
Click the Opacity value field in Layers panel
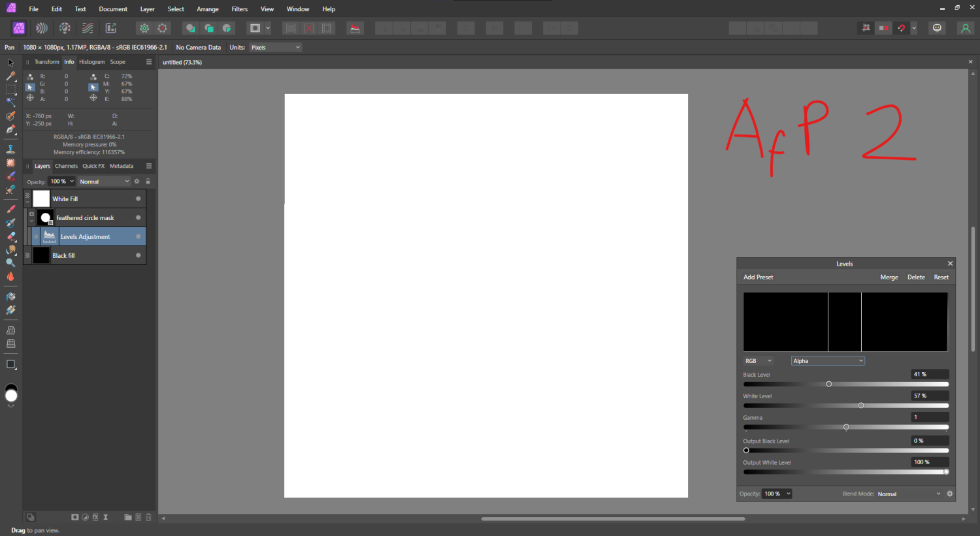coord(57,181)
